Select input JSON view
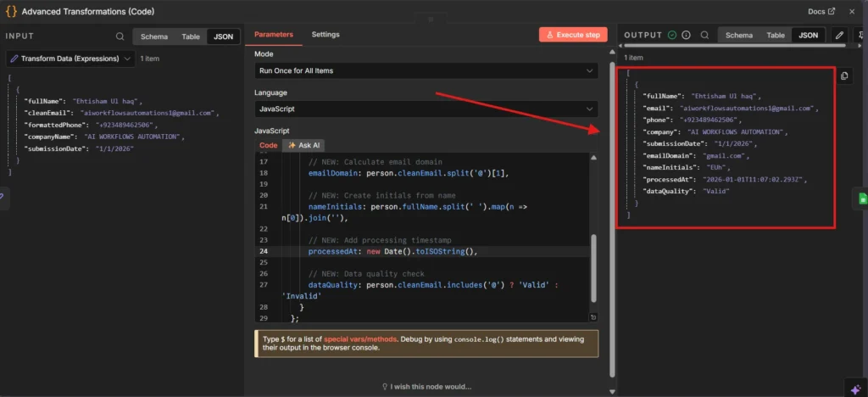Viewport: 868px width, 397px height. tap(224, 36)
